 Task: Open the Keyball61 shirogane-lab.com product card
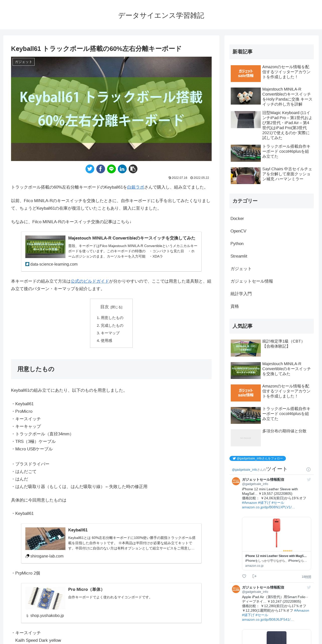tap(111, 543)
